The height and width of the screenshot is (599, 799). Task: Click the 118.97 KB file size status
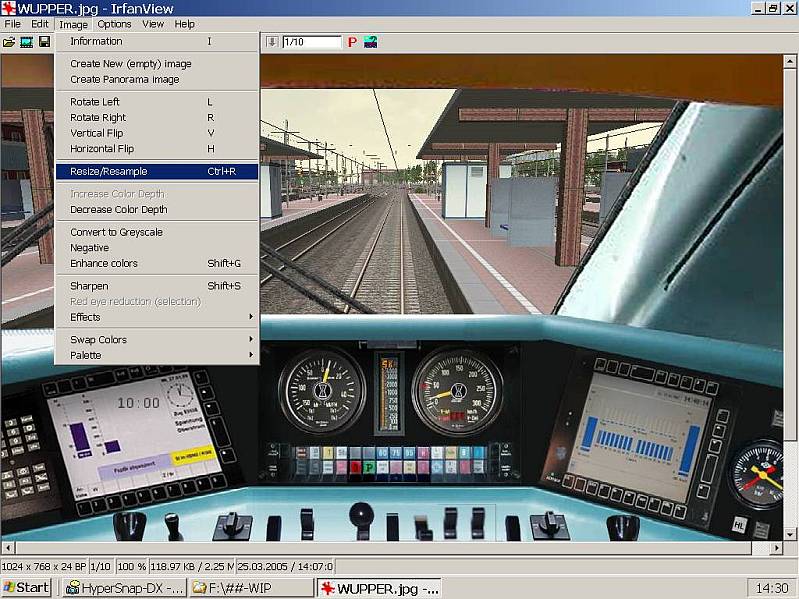(x=192, y=566)
